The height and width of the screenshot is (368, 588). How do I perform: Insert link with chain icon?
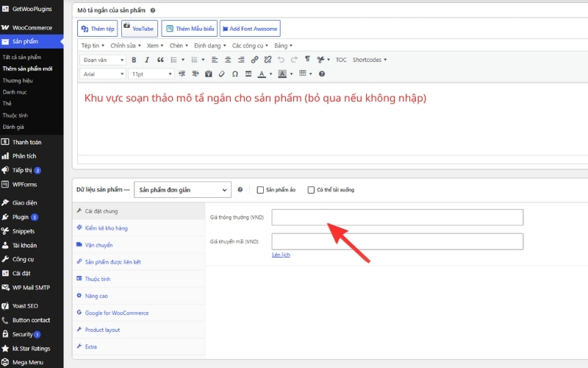[254, 60]
